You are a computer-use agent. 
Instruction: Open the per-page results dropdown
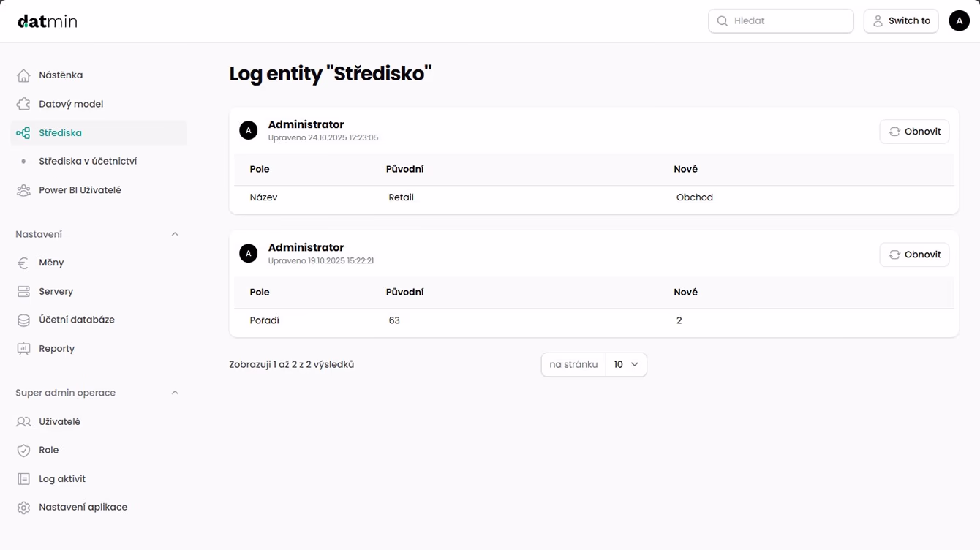[x=626, y=364]
